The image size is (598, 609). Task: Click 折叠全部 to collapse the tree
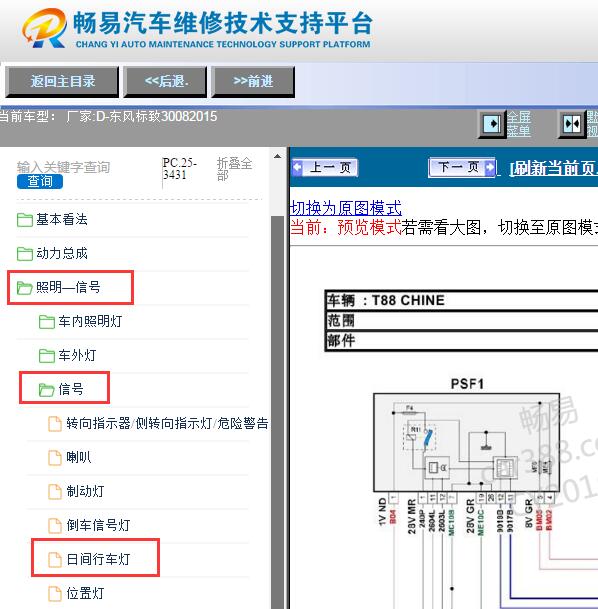point(234,169)
